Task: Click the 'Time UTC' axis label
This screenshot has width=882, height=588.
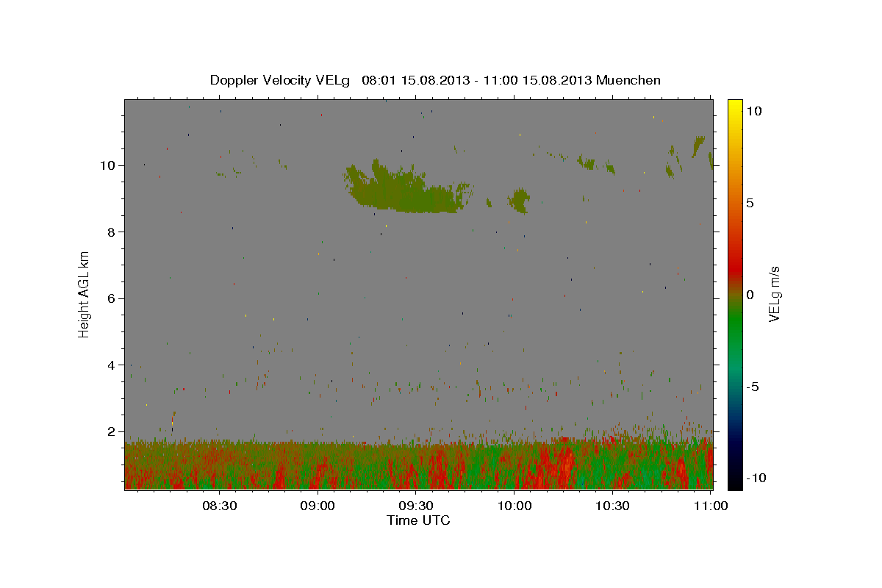Action: [418, 520]
